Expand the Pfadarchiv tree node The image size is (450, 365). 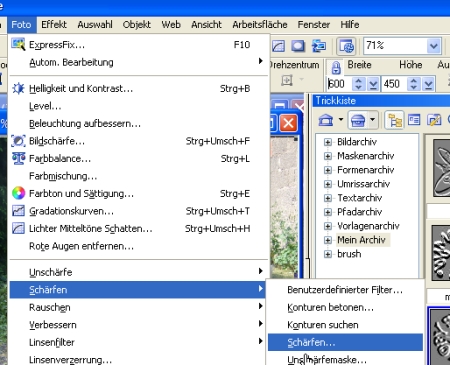pos(328,212)
